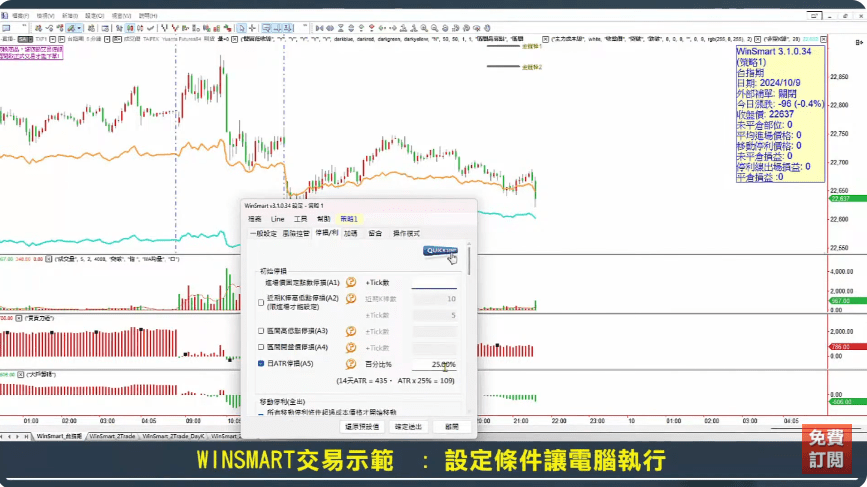This screenshot has width=867, height=487.
Task: Switch to the 風險控管 tab
Action: pyautogui.click(x=296, y=234)
